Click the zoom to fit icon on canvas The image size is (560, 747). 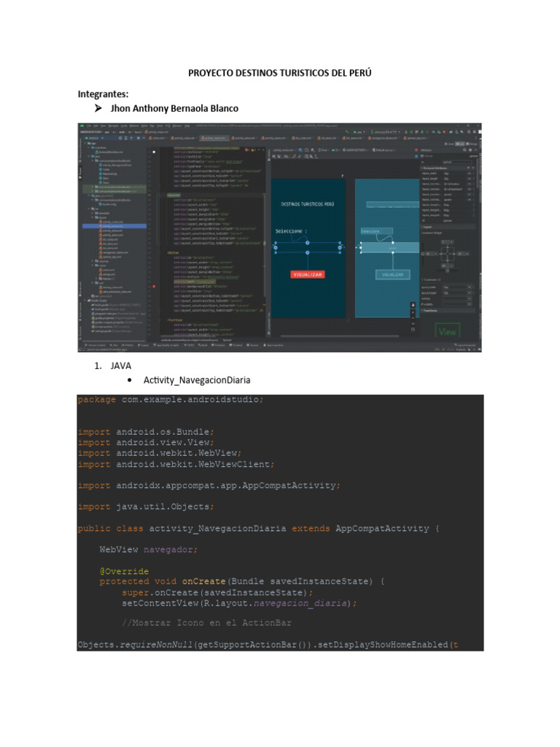[x=413, y=329]
